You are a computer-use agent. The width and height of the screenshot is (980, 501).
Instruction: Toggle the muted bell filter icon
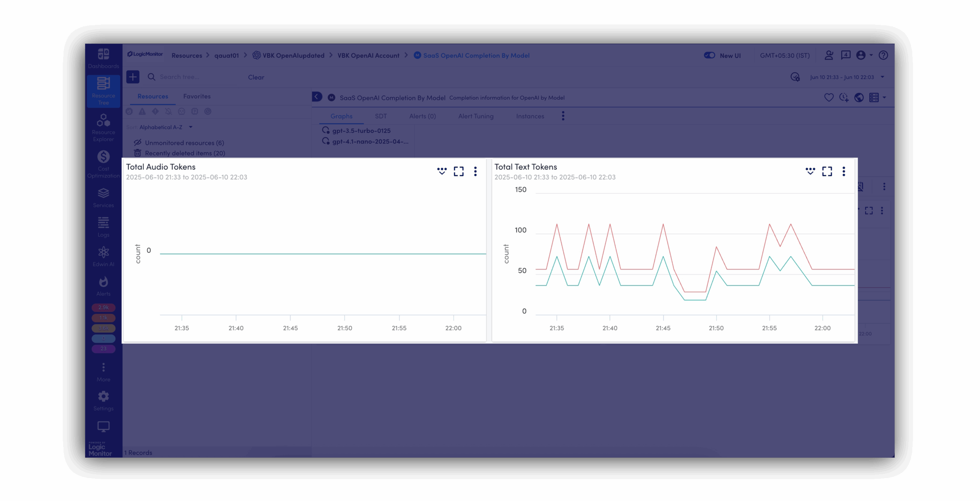168,111
